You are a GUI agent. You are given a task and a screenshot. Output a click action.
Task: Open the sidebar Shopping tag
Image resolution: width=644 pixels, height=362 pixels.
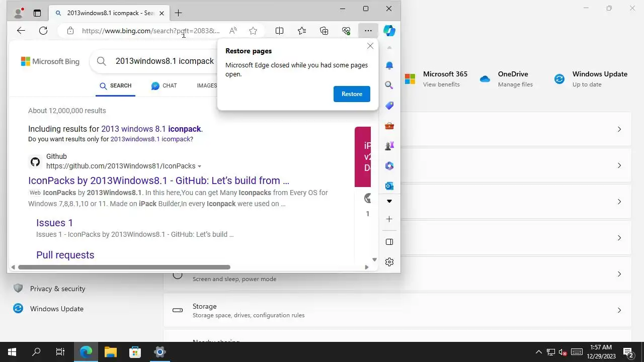389,106
